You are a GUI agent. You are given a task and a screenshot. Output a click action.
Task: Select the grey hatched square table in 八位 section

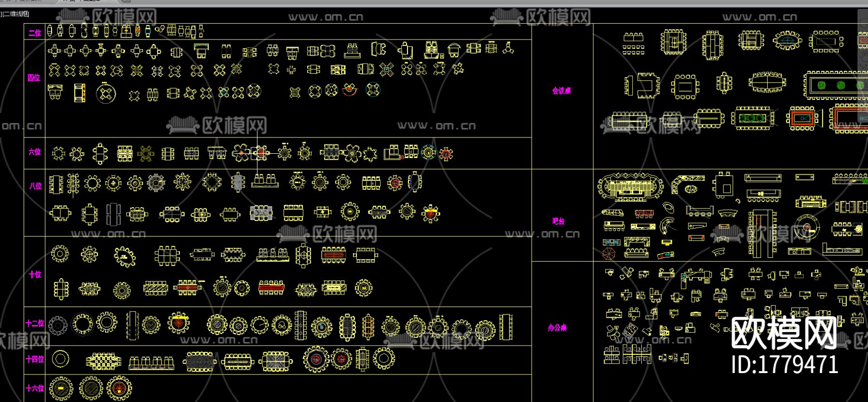pyautogui.click(x=261, y=213)
